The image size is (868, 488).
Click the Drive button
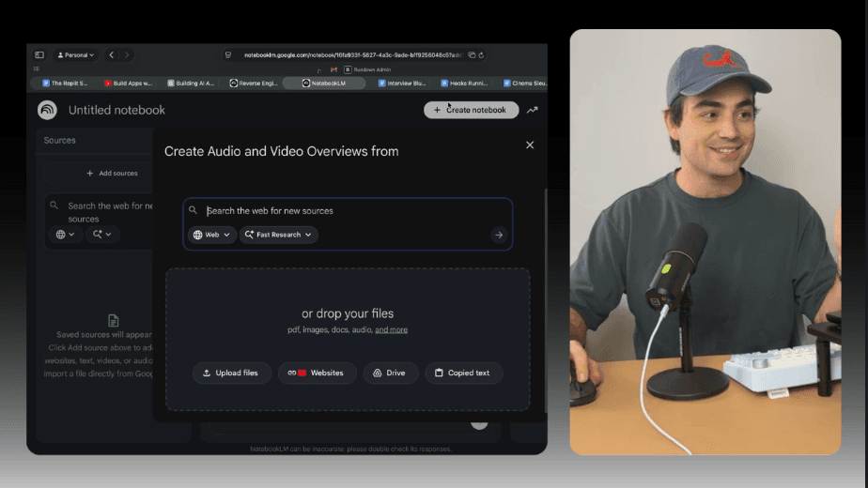(x=390, y=373)
